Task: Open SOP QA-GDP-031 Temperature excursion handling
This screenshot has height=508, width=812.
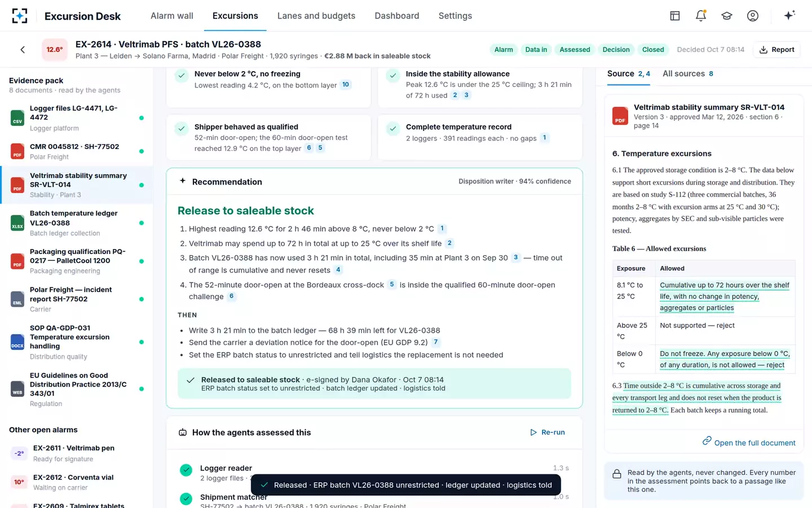Action: pos(77,342)
